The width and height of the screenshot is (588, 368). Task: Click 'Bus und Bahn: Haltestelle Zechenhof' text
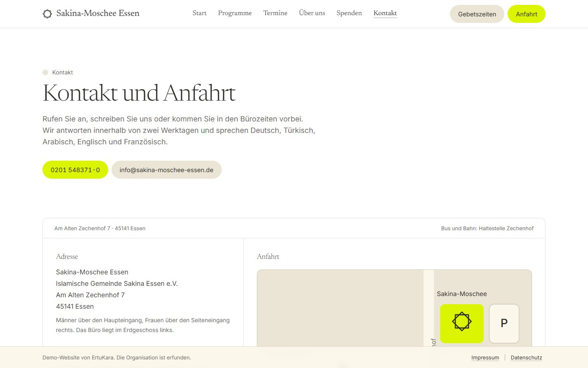(487, 228)
